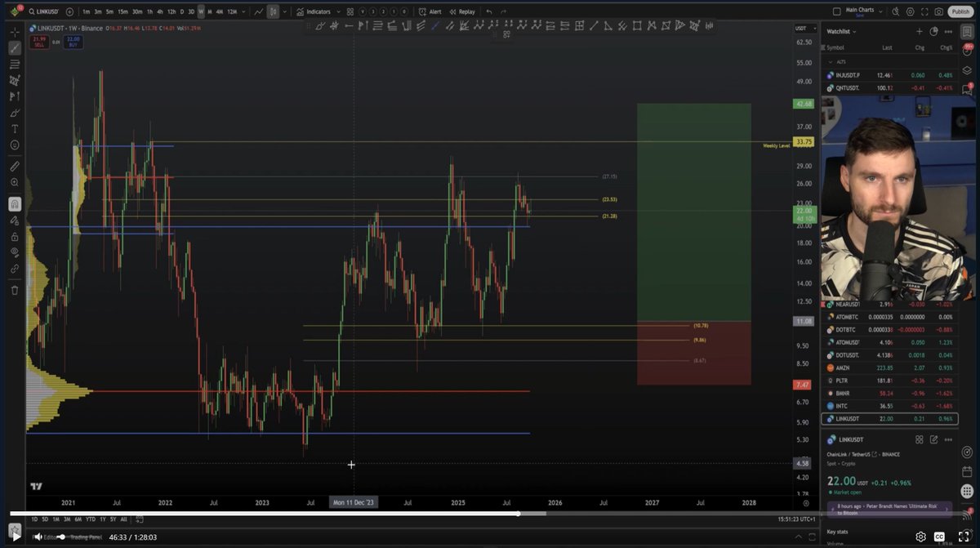Seek using the video progress bar

[490, 514]
